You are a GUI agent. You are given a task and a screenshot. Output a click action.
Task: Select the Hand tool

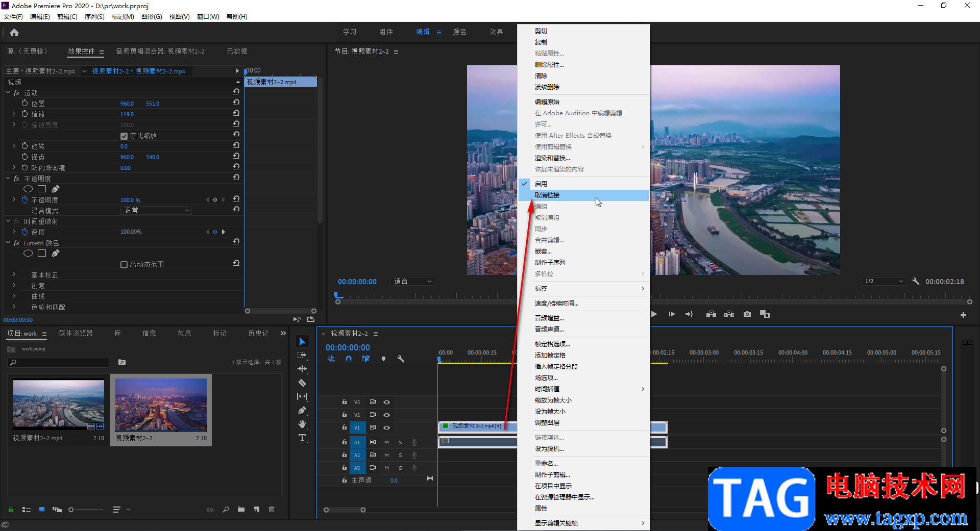point(302,424)
